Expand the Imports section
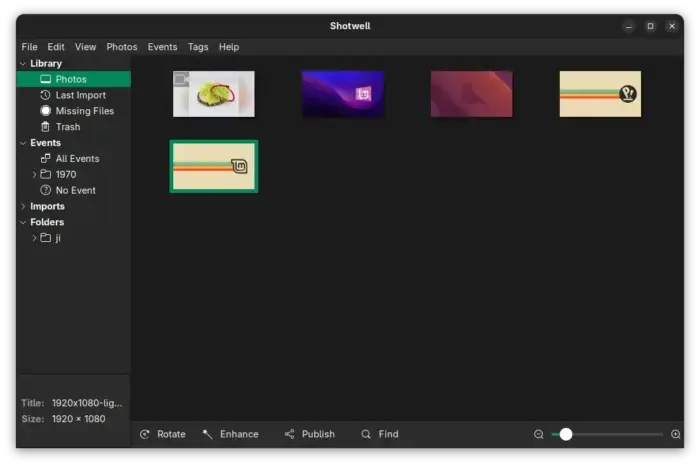700x466 pixels. point(22,206)
